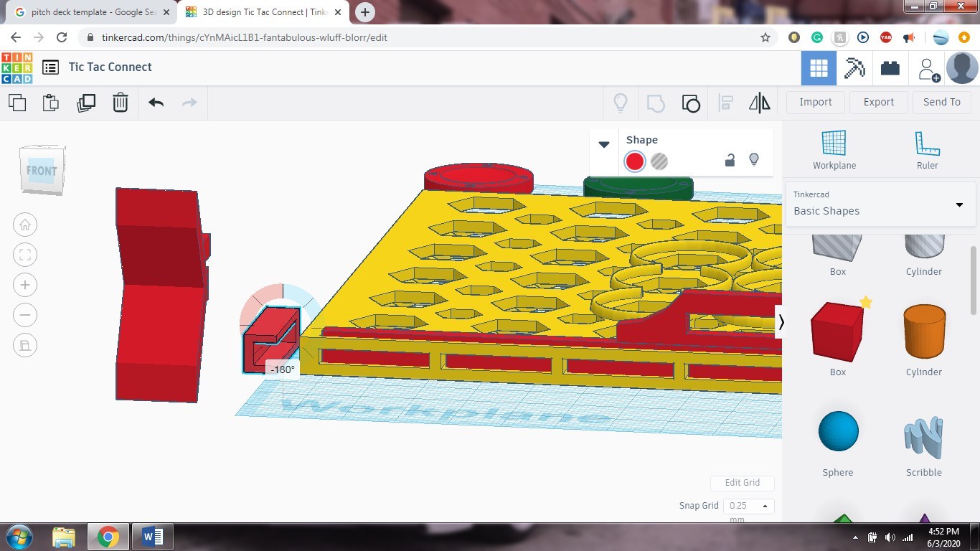Click the Flip/Mirror tool
The width and height of the screenshot is (980, 551).
[x=759, y=103]
